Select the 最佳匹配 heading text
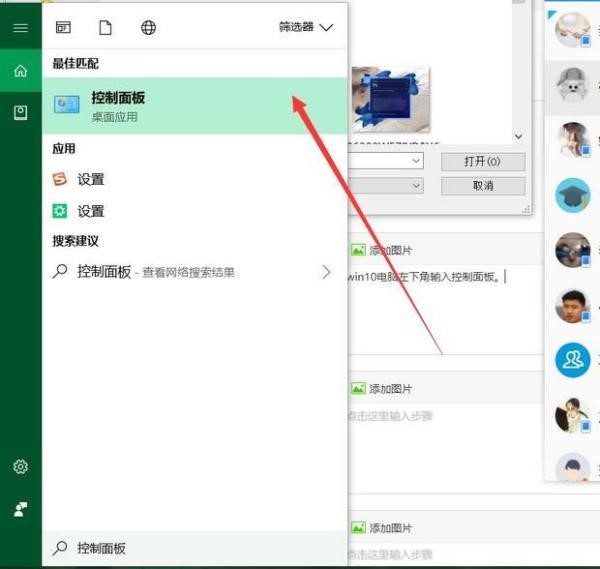The height and width of the screenshot is (569, 600). tap(75, 64)
